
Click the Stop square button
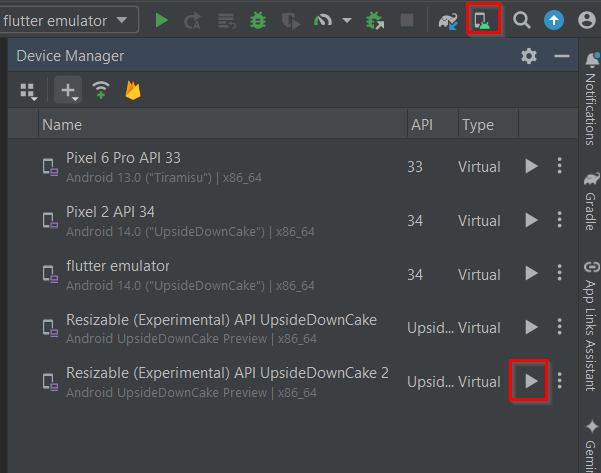[407, 20]
